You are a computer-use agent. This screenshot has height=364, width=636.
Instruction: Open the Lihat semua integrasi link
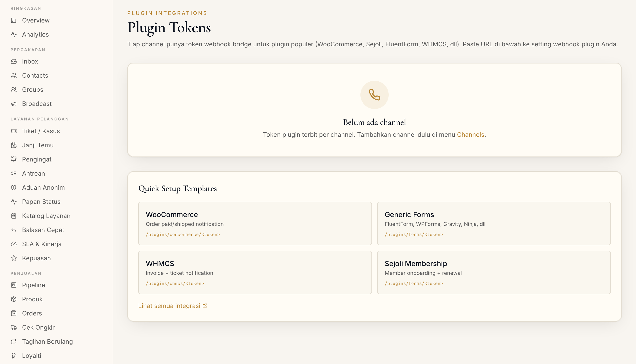click(x=173, y=306)
